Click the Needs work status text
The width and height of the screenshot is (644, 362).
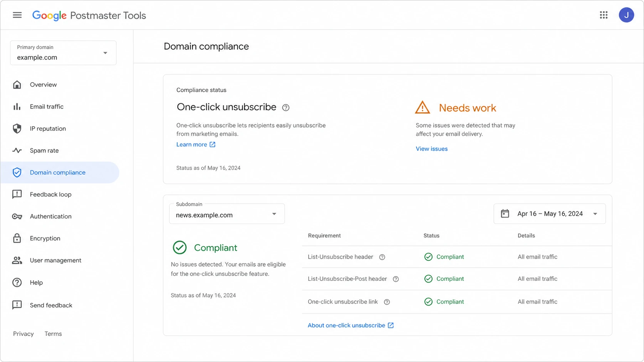pos(468,108)
